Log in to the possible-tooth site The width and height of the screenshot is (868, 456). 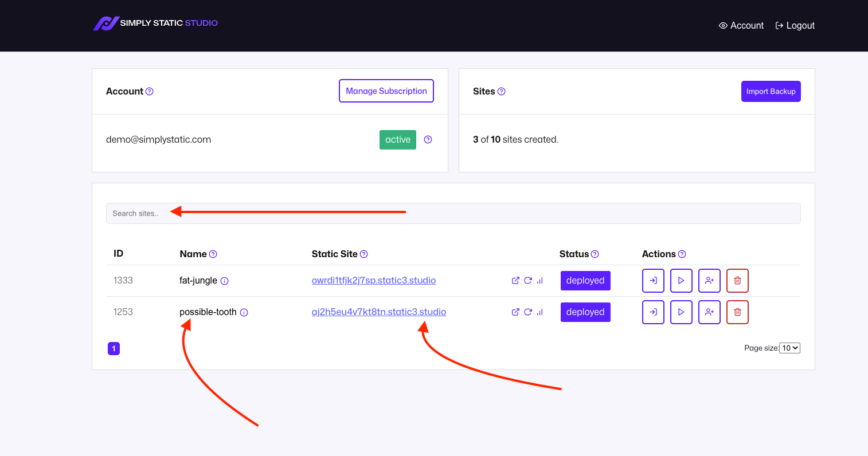tap(654, 312)
